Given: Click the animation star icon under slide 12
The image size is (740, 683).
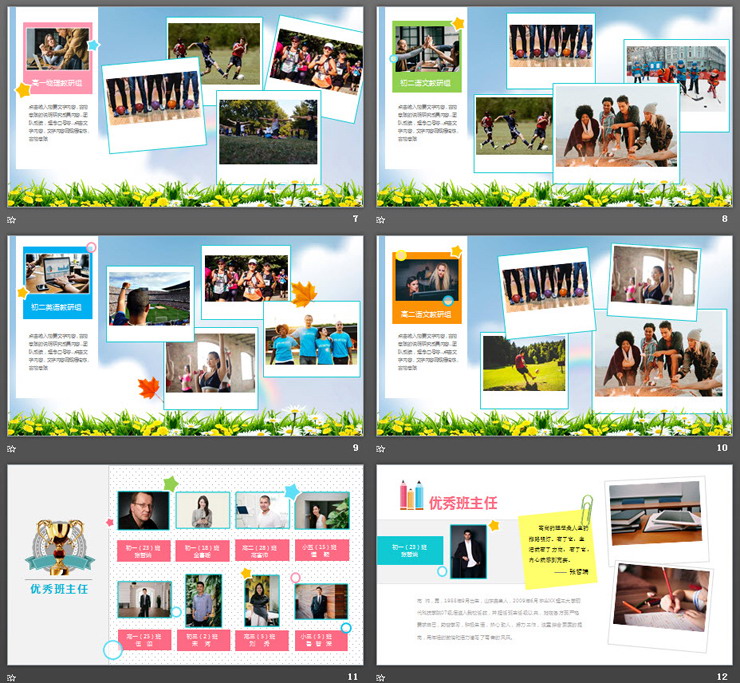Looking at the screenshot, I should (381, 677).
